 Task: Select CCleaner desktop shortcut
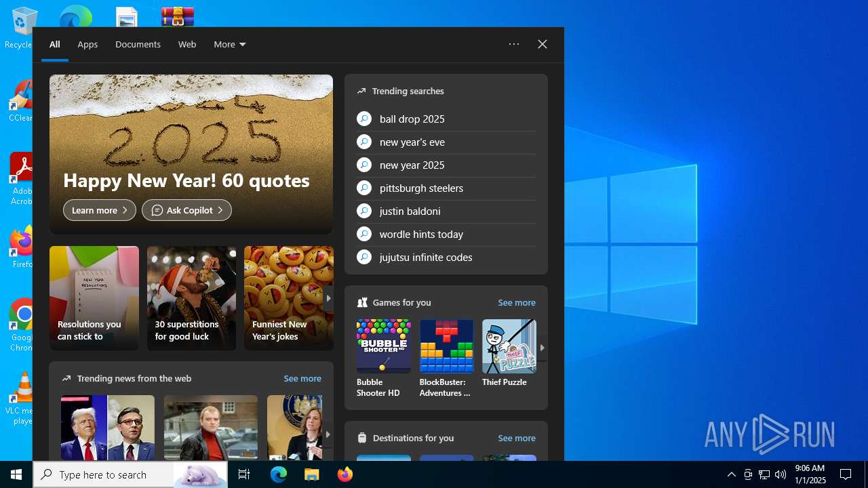point(22,102)
